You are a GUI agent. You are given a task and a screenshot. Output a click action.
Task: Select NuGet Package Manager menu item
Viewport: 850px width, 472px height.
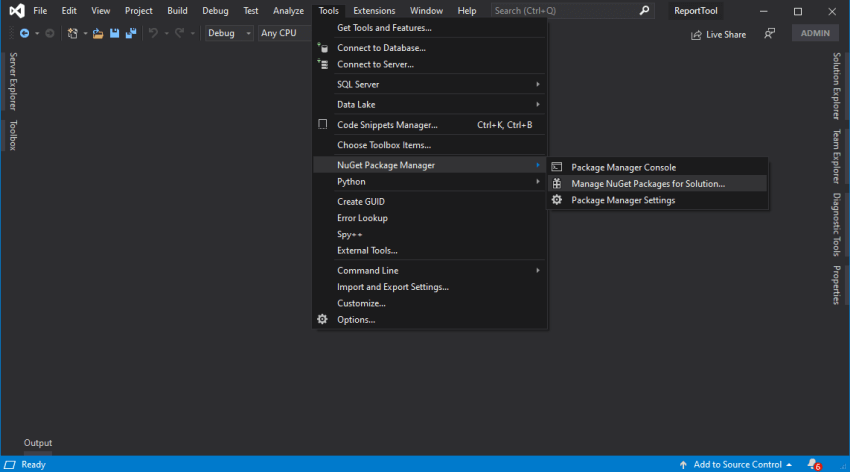click(429, 165)
